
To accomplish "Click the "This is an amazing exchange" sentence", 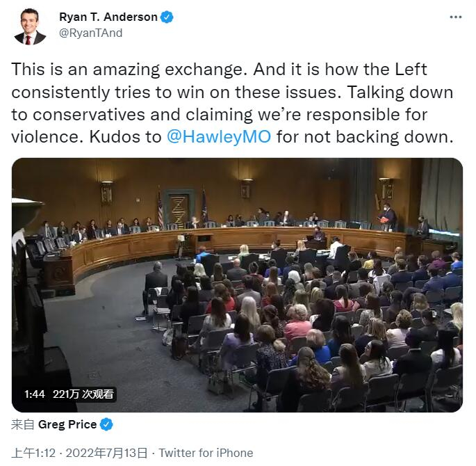I will pyautogui.click(x=127, y=70).
